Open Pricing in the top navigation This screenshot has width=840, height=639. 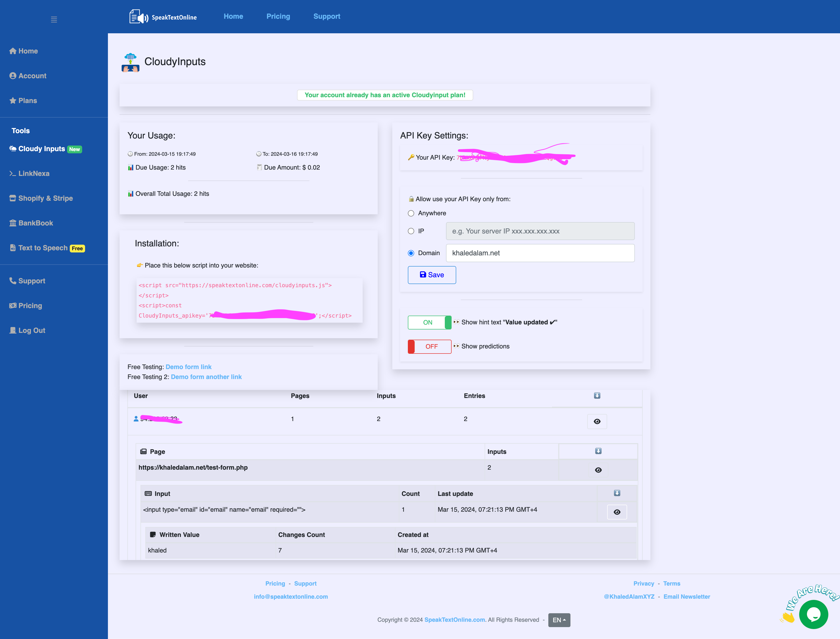click(x=278, y=16)
